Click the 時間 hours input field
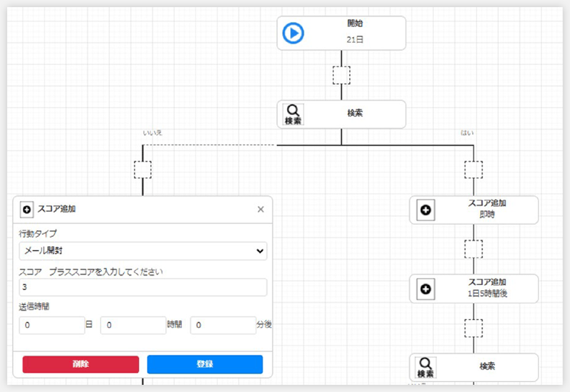Screen dimensions: 570x392 coord(133,325)
